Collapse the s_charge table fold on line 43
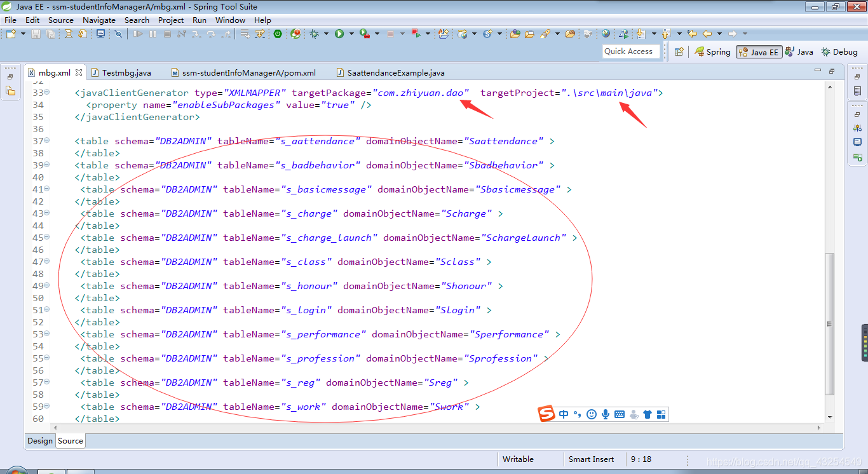This screenshot has width=868, height=474. [47, 213]
